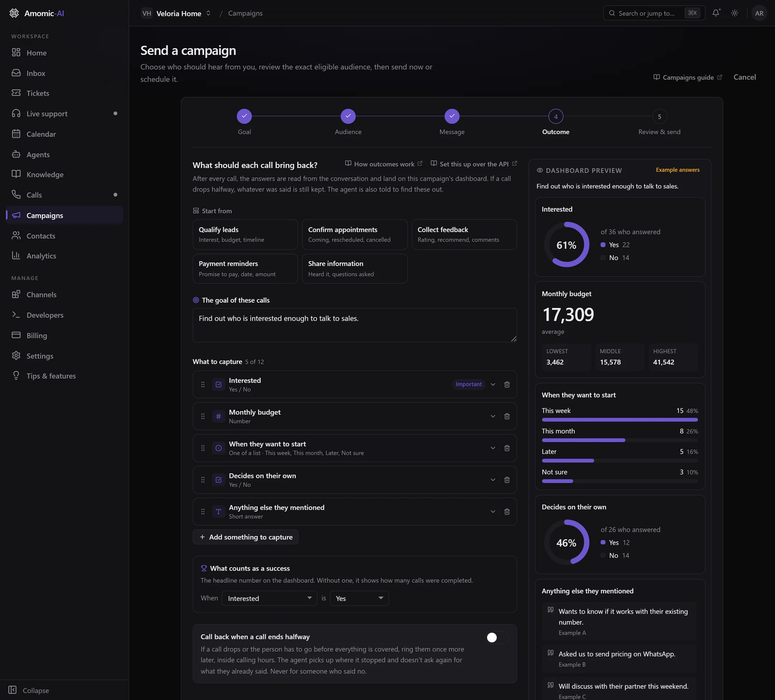Click the checkbox type icon on Decides on their own
Screen dimensions: 775x700
pos(219,480)
